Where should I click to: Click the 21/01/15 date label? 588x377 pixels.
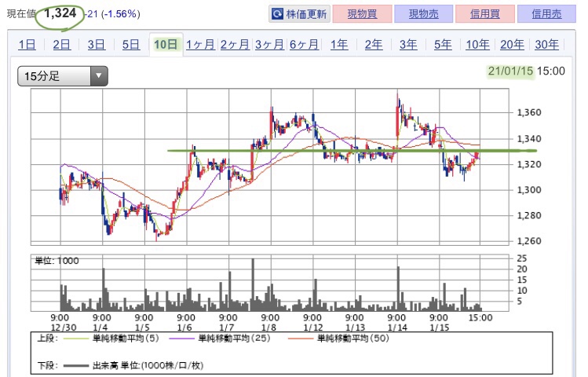point(510,71)
